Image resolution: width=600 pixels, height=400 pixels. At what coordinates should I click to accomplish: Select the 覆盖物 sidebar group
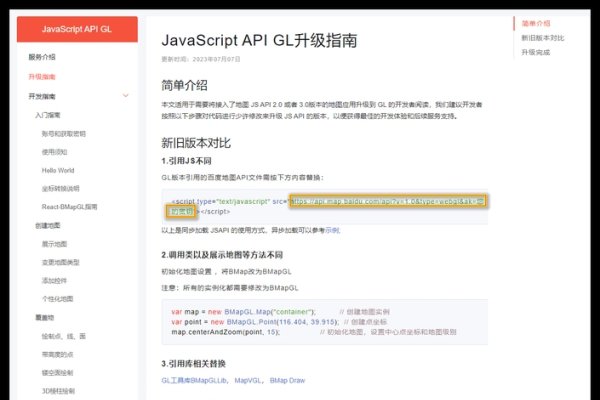pos(45,318)
